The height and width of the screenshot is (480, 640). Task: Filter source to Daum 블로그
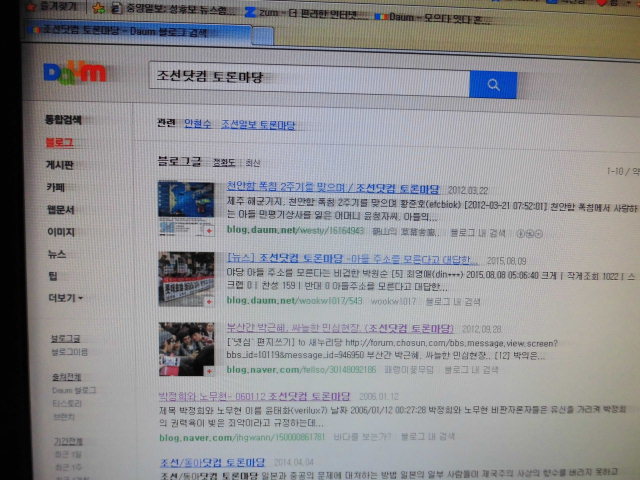[x=74, y=390]
